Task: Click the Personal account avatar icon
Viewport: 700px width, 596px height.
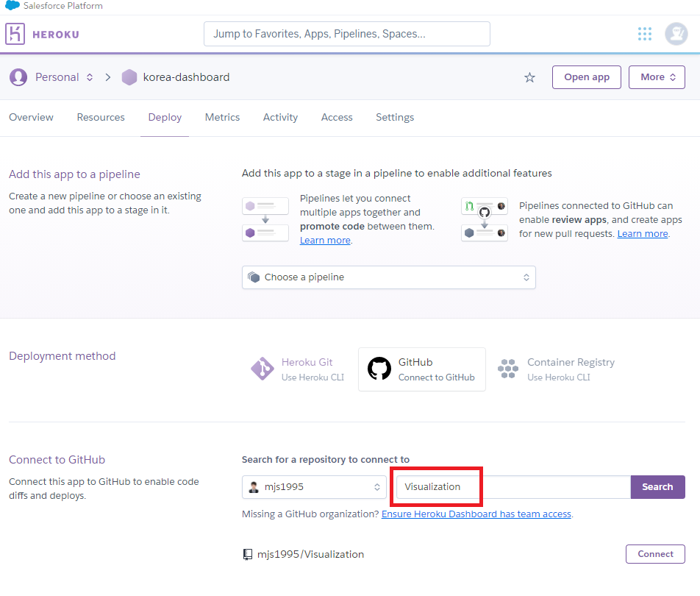Action: [18, 77]
